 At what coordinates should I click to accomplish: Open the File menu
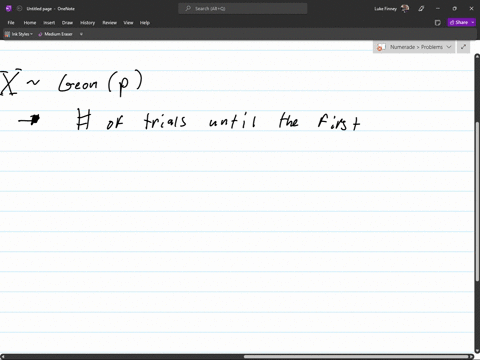tap(11, 23)
